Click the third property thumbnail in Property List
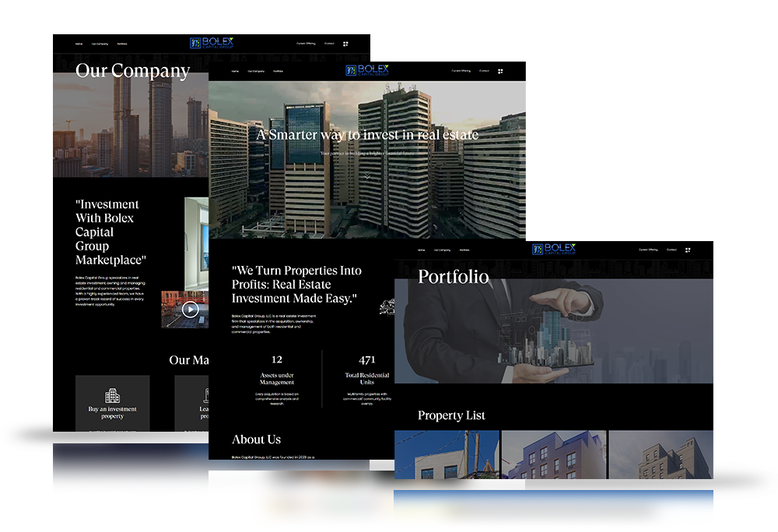The width and height of the screenshot is (778, 532). [661, 455]
